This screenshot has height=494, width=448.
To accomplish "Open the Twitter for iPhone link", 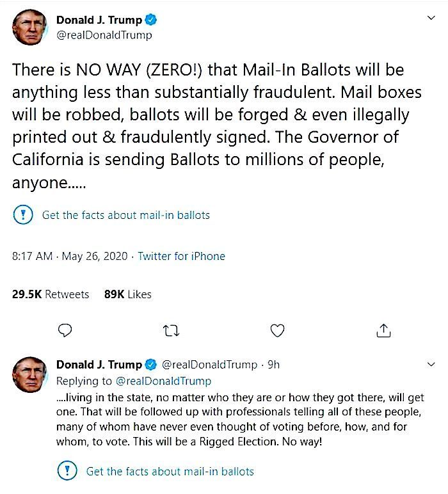I will [182, 256].
